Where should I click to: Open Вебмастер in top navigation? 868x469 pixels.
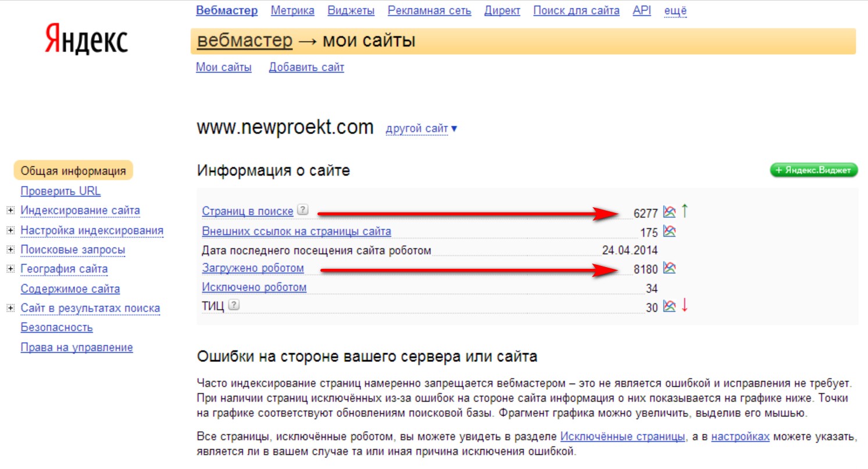(x=227, y=10)
